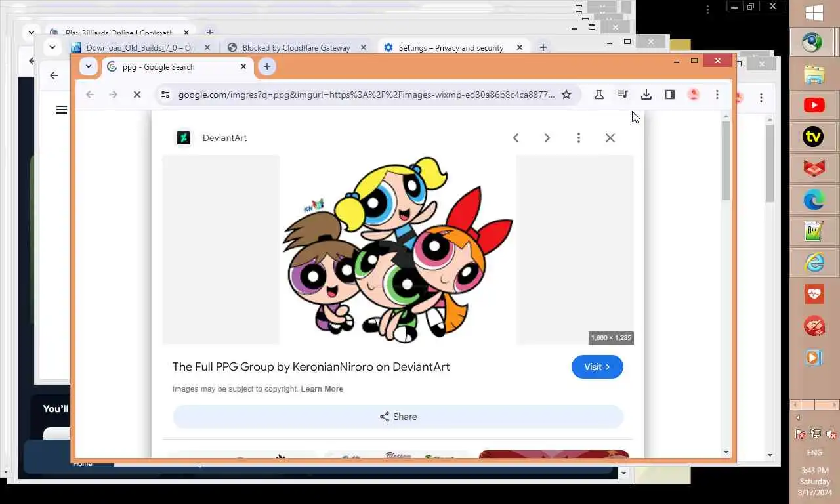
Task: Click the network tray icon
Action: coord(815,434)
